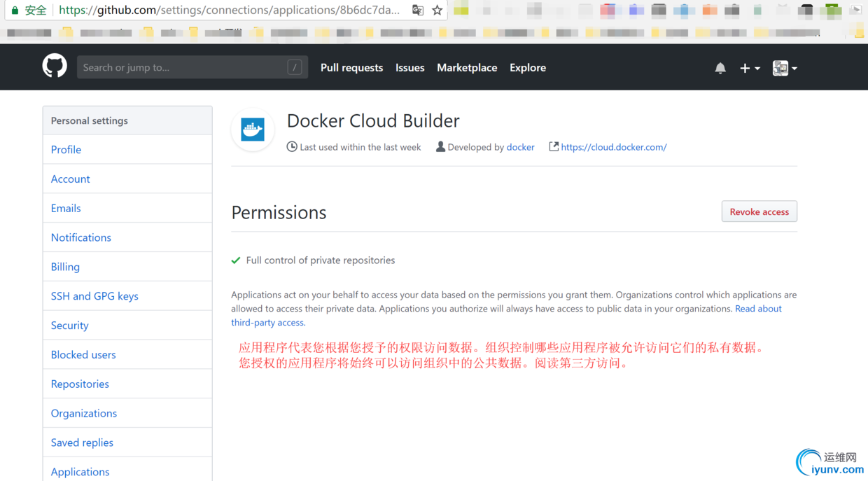Screen dimensions: 868x481
Task: Click the Personal settings header
Action: click(x=127, y=120)
